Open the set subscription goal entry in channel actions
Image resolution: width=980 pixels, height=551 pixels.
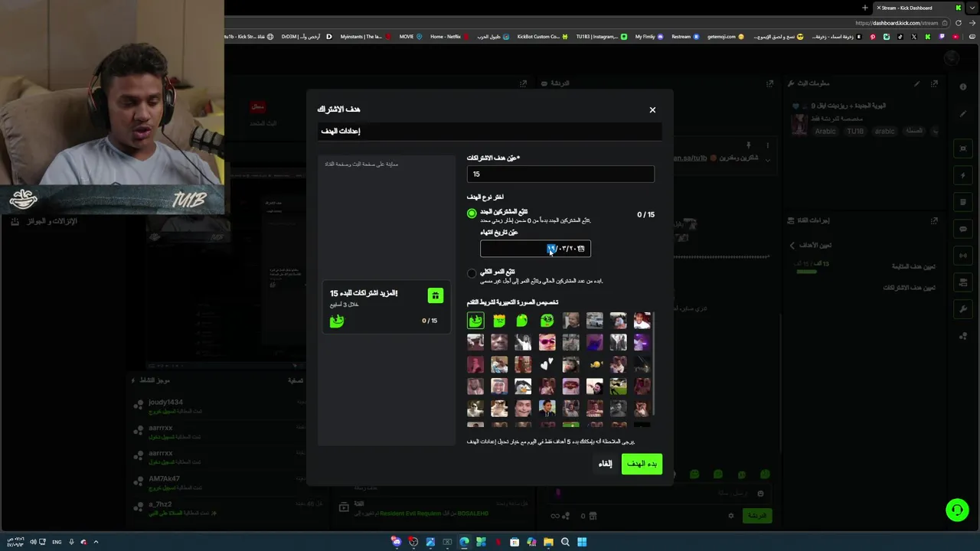pos(910,288)
